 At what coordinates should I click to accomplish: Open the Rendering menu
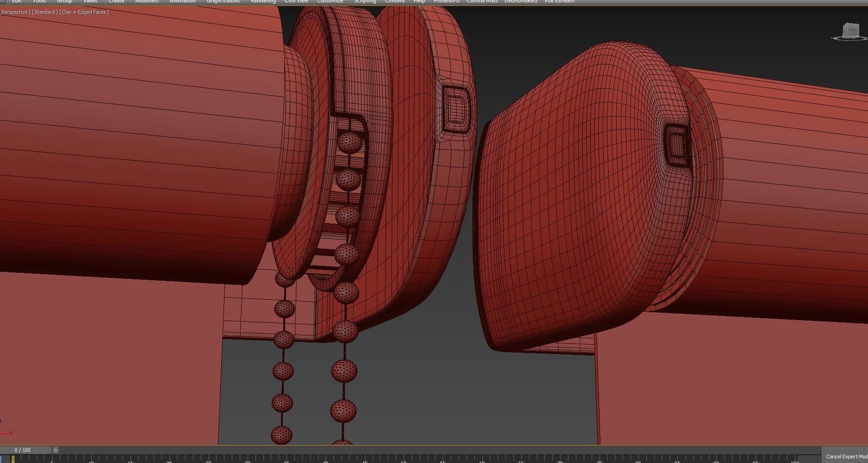point(263,1)
